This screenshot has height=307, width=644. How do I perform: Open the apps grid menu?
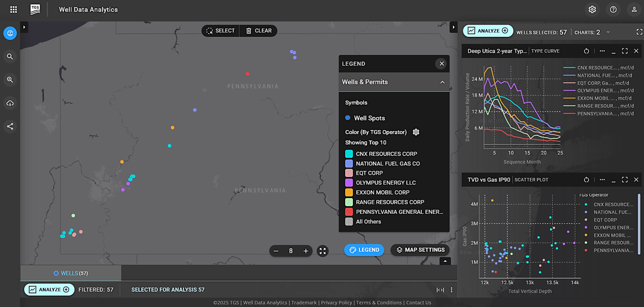(x=13, y=9)
